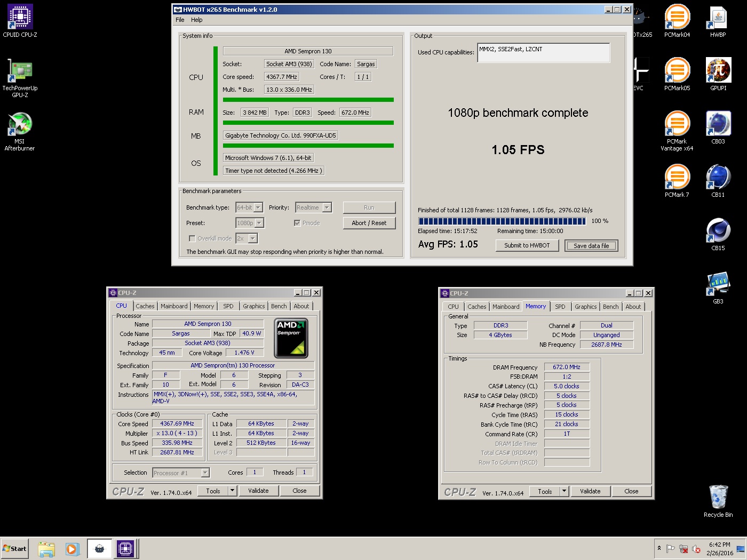Switch to Caches tab in left CPU-Z
Screen dimensions: 747x560
coord(145,306)
